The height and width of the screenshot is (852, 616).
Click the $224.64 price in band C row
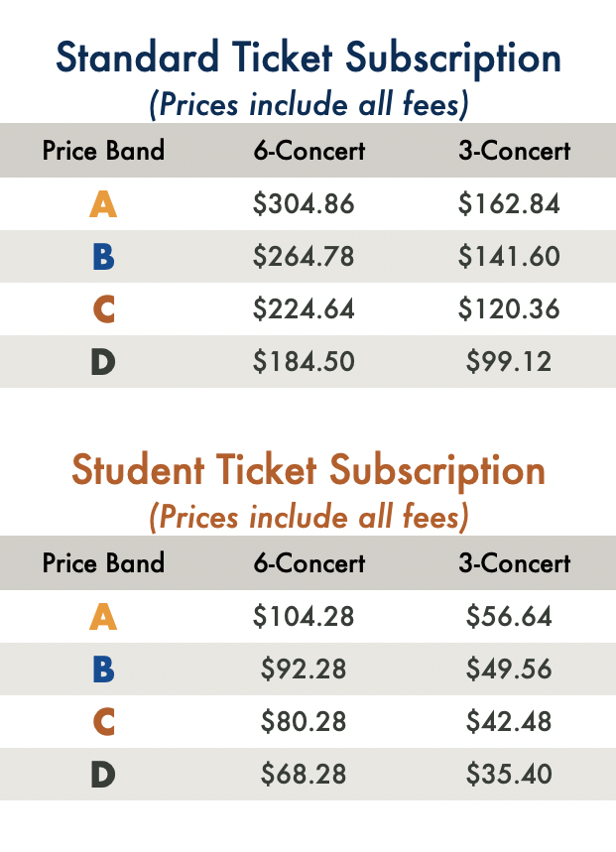point(304,308)
